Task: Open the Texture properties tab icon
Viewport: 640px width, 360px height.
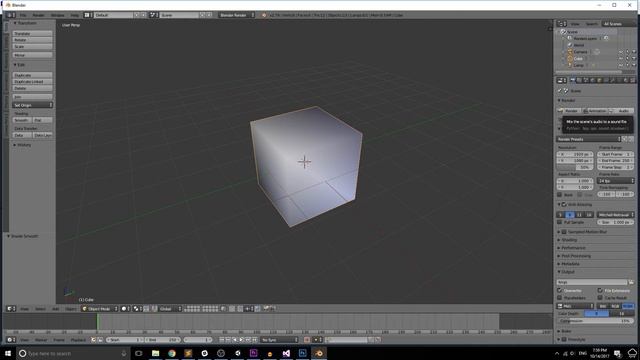Action: coord(633,80)
